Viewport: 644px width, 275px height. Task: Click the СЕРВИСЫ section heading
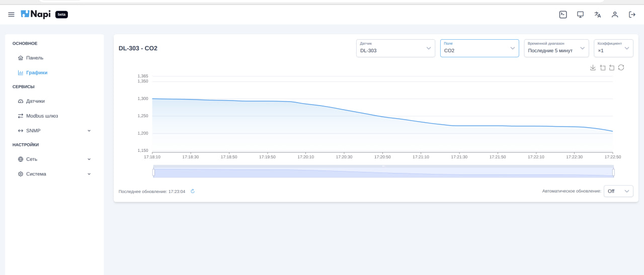point(24,86)
